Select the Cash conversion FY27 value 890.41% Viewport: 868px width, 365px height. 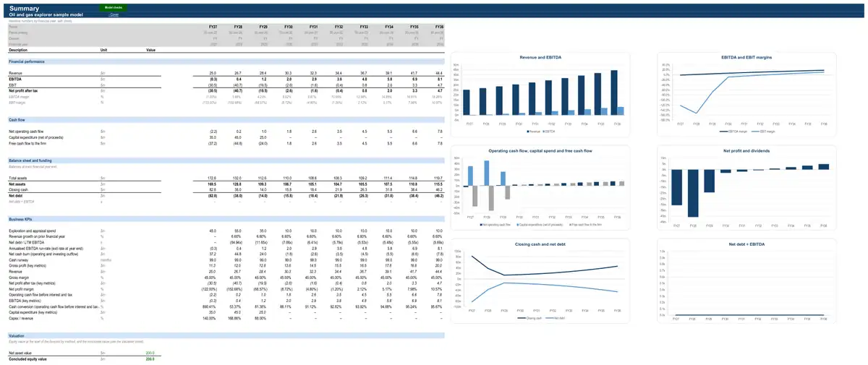coord(210,306)
